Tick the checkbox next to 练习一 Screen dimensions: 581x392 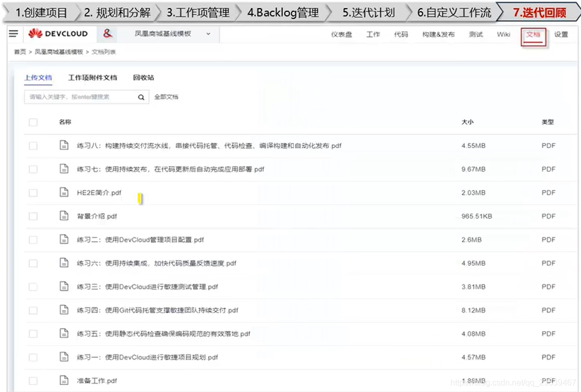[x=33, y=356]
